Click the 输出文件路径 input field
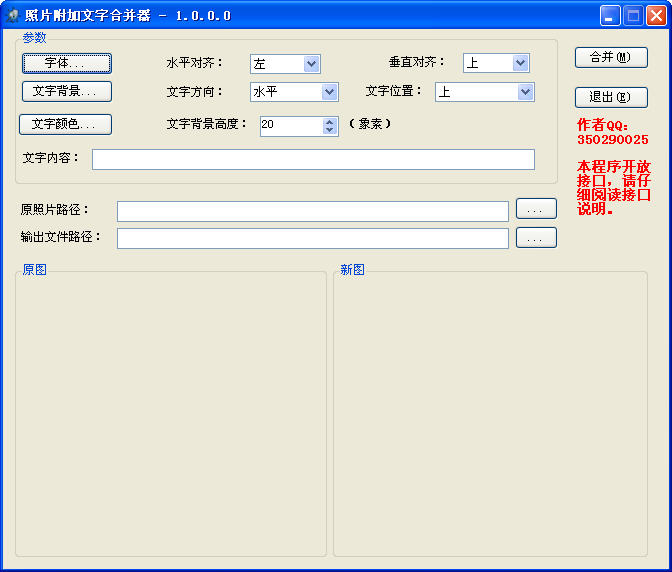The height and width of the screenshot is (572, 672). (313, 238)
